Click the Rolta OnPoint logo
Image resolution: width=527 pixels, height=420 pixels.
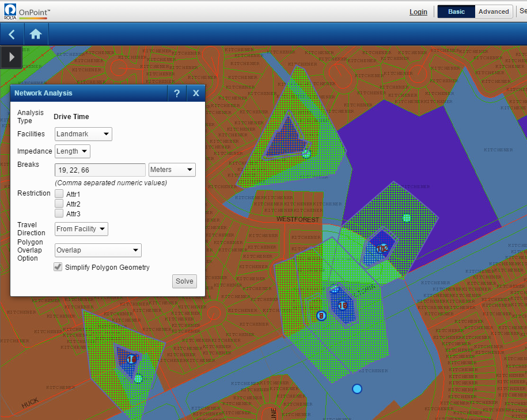26,12
